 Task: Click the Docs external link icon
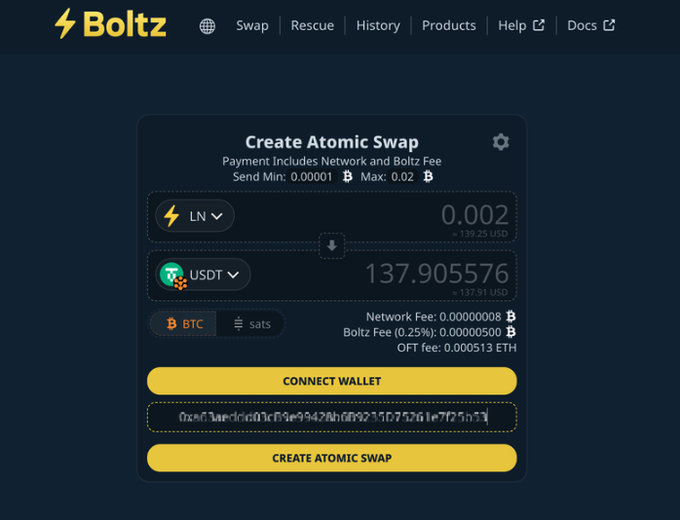click(609, 25)
